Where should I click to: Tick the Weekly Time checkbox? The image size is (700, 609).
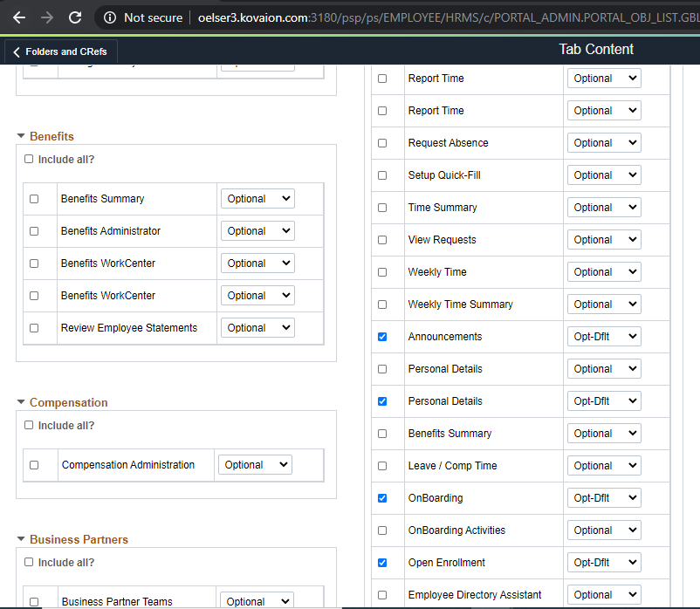coord(382,272)
